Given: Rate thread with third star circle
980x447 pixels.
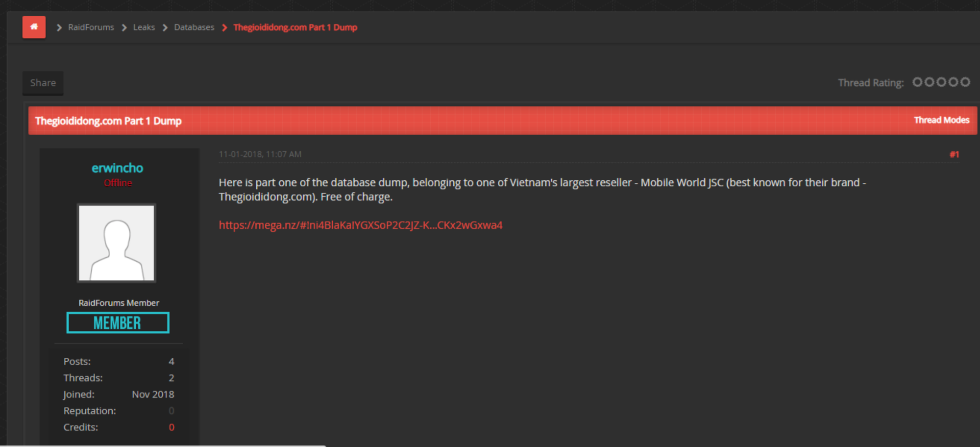Looking at the screenshot, I should (x=941, y=82).
